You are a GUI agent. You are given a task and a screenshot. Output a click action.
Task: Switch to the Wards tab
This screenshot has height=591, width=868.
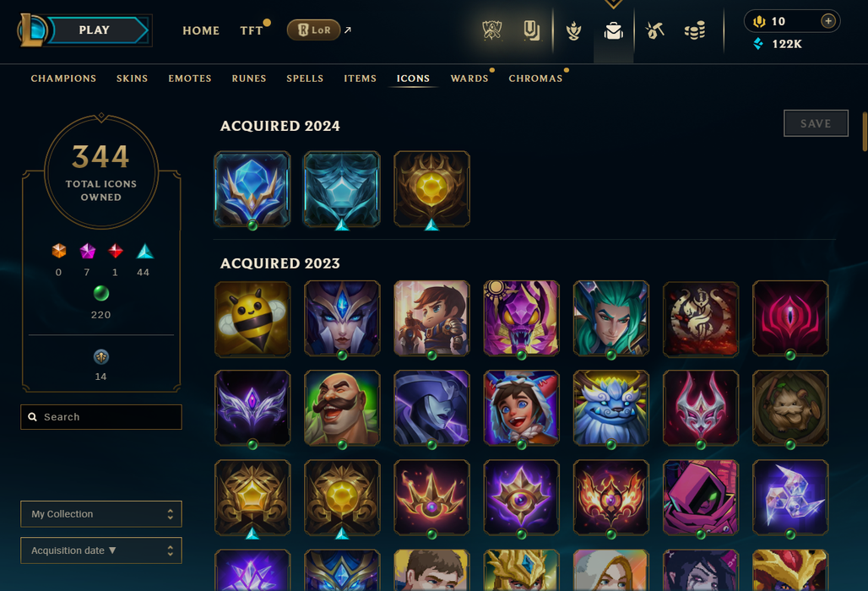469,79
